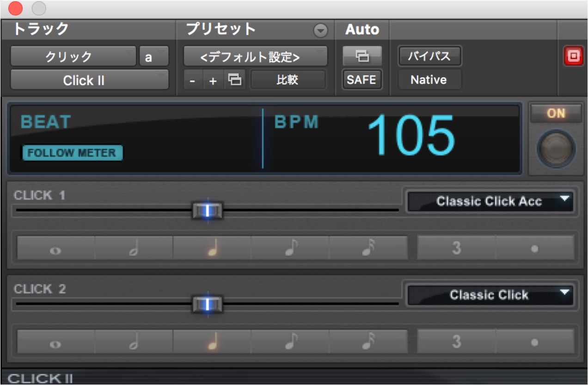
Task: Click the red target button top right
Action: tap(574, 57)
